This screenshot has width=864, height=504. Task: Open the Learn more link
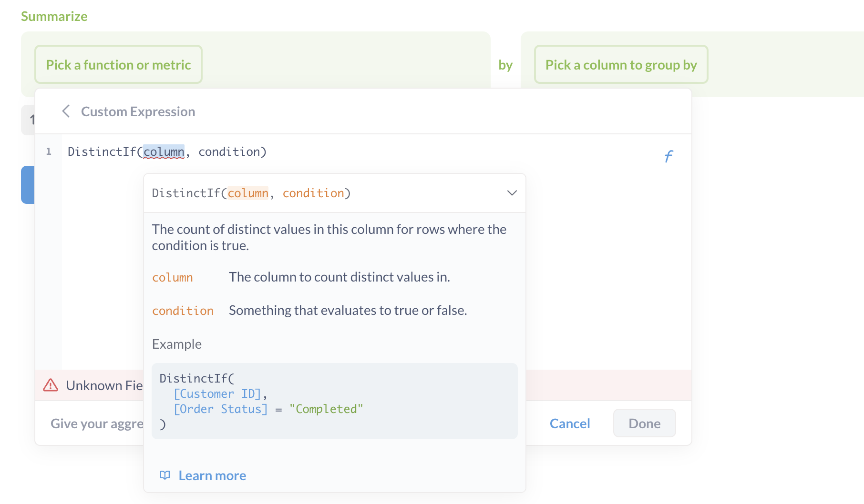tap(212, 475)
